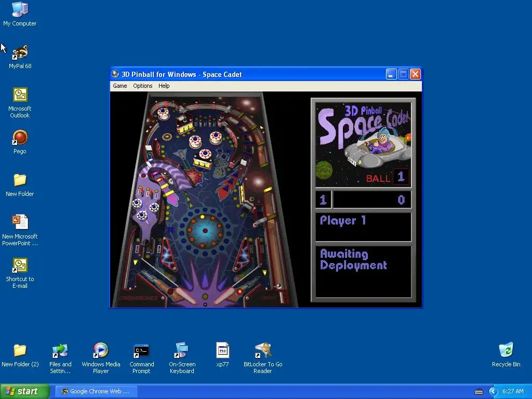Click the 6:27 AM taskbar clock
Image resolution: width=532 pixels, height=399 pixels.
[x=513, y=391]
